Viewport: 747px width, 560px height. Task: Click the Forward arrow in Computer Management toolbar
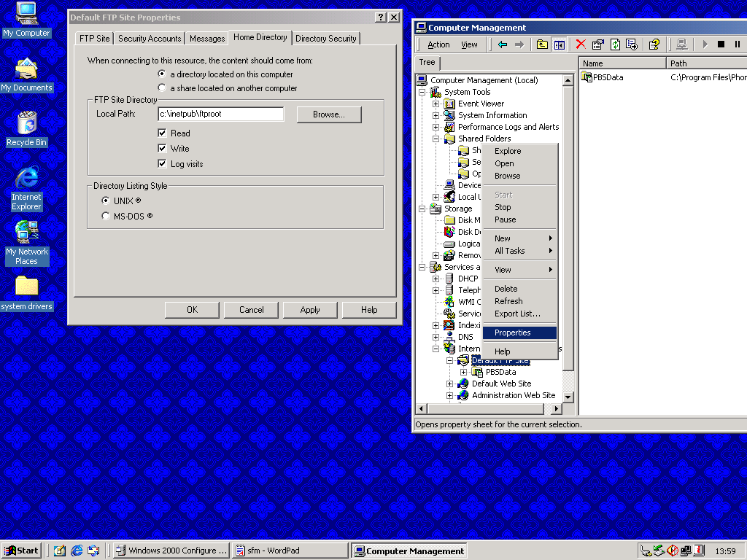point(519,44)
